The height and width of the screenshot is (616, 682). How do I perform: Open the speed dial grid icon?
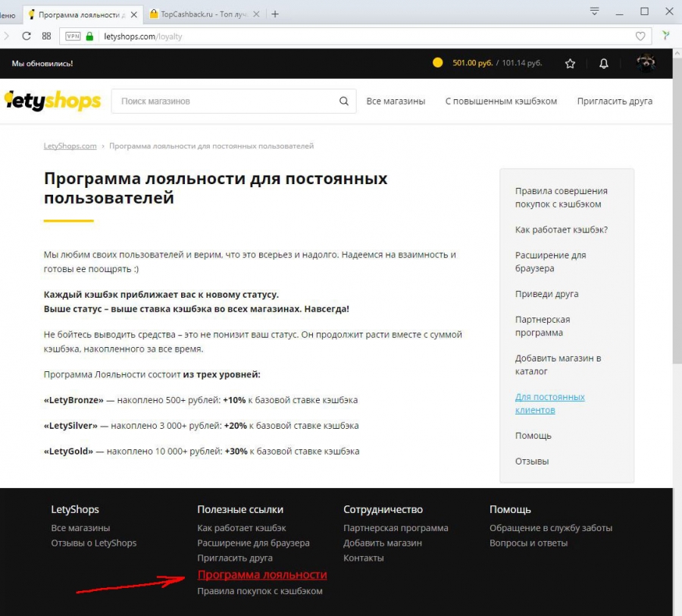point(46,36)
